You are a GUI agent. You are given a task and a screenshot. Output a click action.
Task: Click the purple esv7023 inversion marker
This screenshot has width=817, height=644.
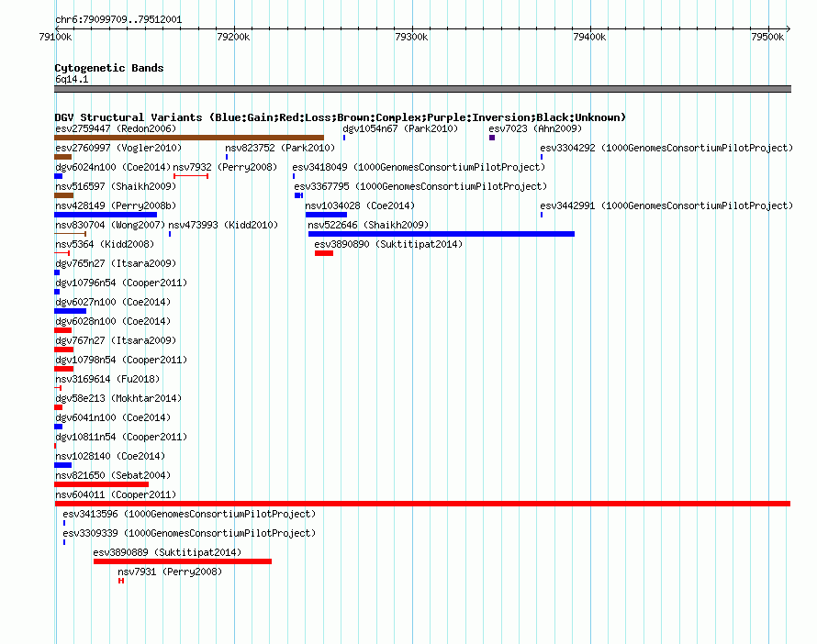point(492,138)
